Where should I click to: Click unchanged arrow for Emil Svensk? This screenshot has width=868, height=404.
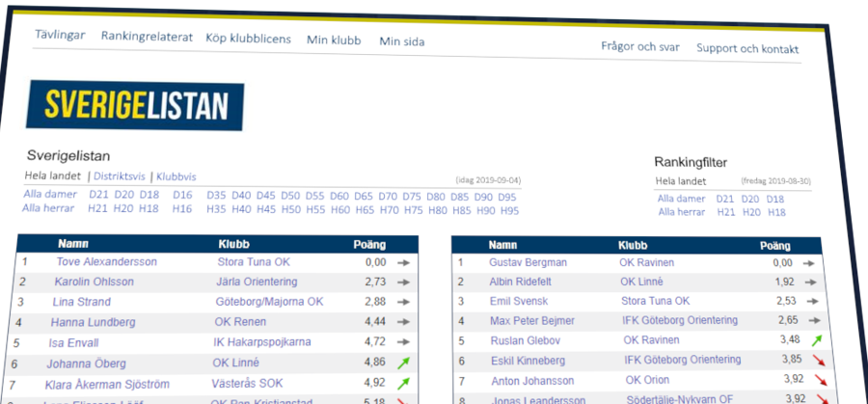point(813,302)
